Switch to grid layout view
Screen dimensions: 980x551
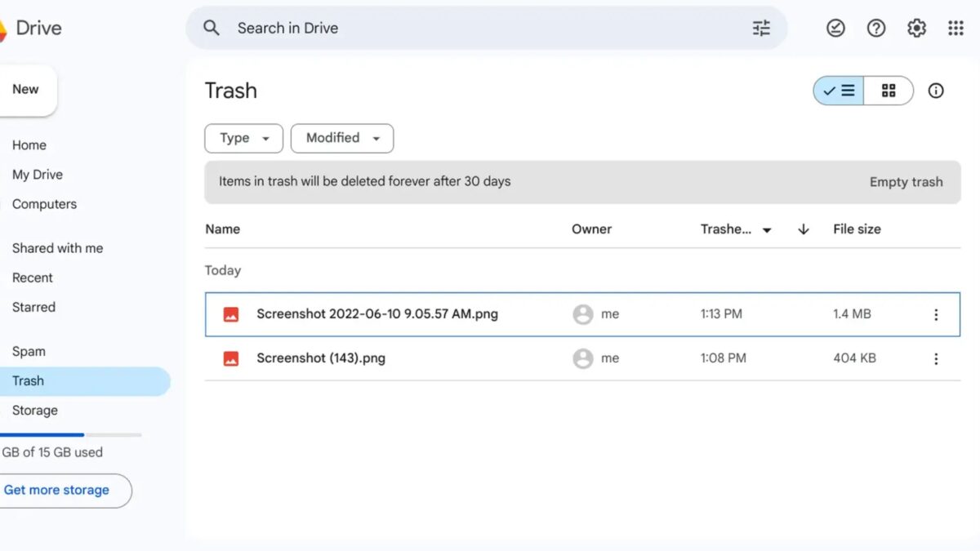pos(889,91)
